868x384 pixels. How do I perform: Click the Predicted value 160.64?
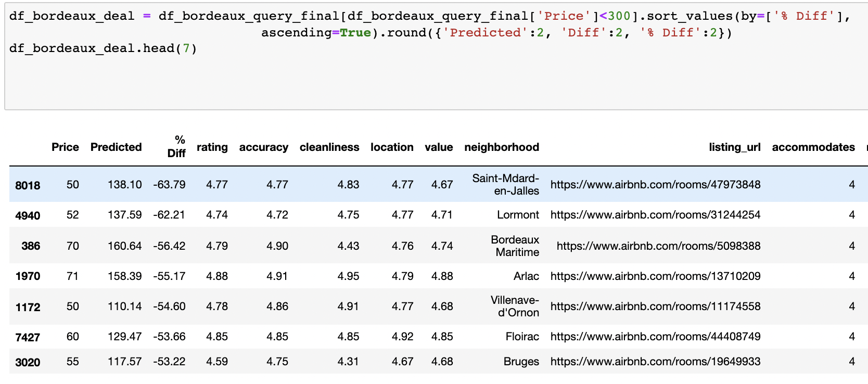point(125,246)
